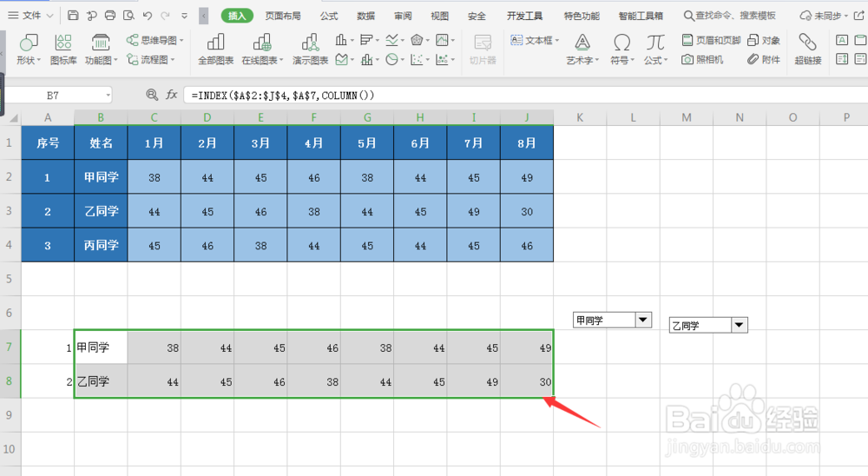Viewport: 868px width, 476px height.
Task: Click the Undo arrow icon
Action: point(148,16)
